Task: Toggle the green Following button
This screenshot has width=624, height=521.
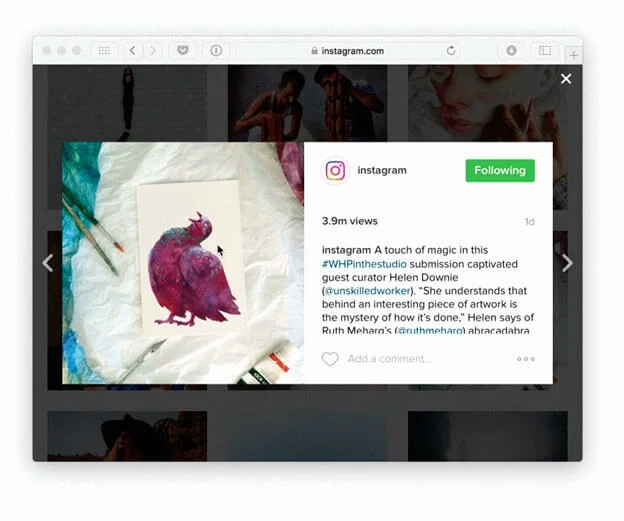Action: pyautogui.click(x=500, y=171)
